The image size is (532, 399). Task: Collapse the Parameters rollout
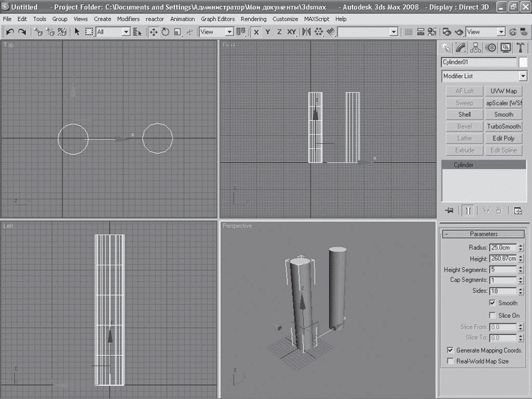(x=483, y=234)
